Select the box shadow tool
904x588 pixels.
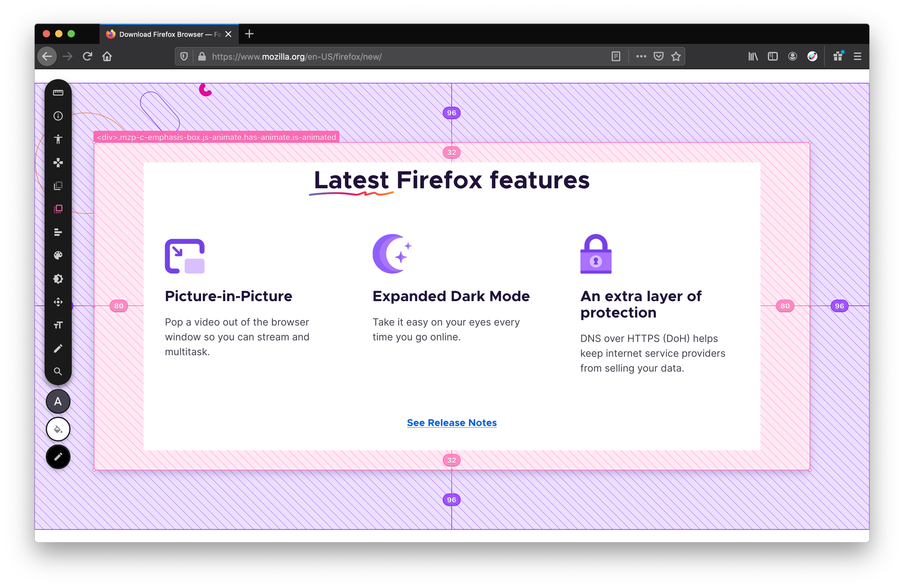point(58,279)
